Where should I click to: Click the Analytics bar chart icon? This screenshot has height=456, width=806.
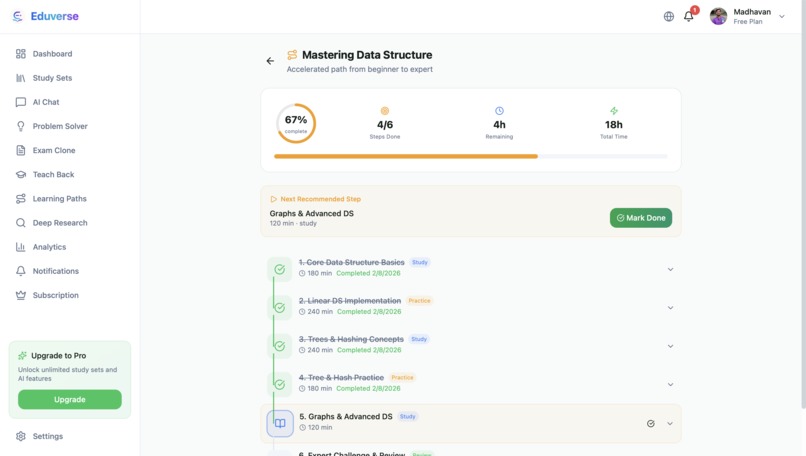21,247
